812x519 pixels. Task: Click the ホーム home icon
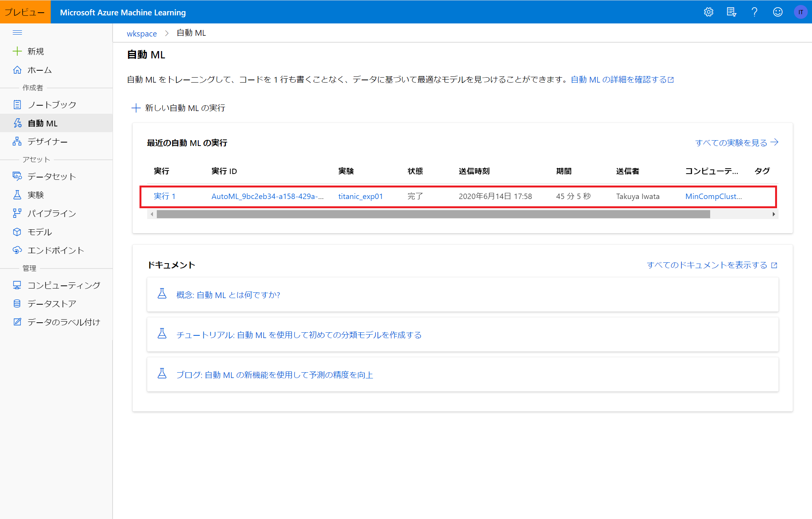click(17, 70)
